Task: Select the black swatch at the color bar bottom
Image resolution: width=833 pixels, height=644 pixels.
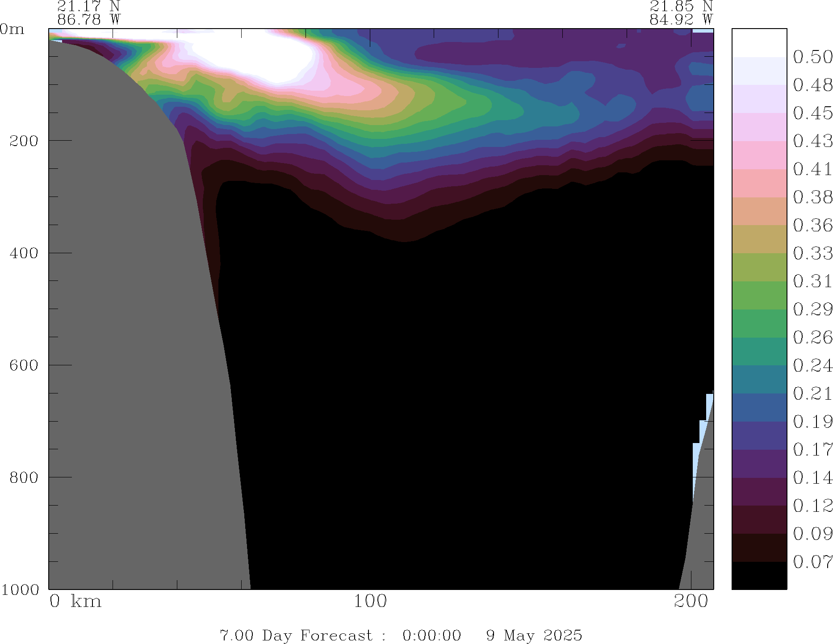Action: click(x=759, y=575)
